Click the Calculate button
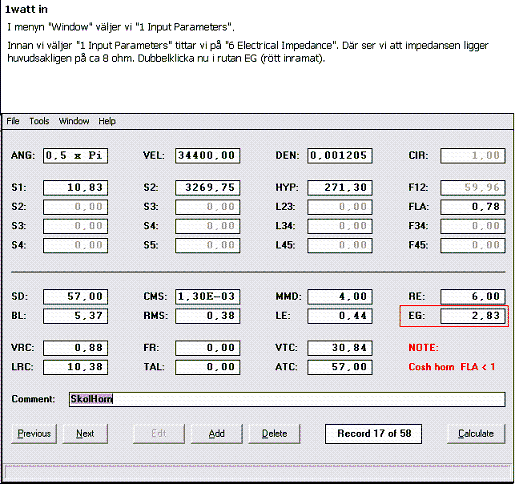 [476, 434]
